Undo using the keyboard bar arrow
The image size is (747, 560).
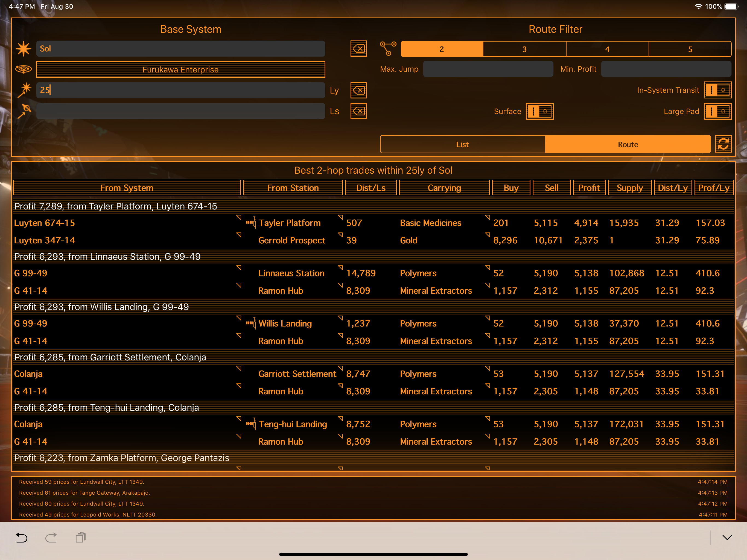22,537
